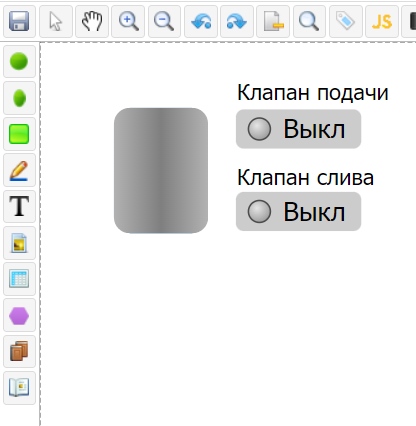Select the green circle shape tool

point(19,62)
